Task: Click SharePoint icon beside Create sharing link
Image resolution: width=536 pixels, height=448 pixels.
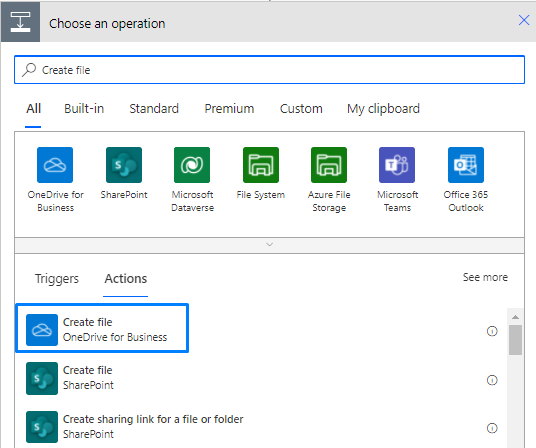Action: tap(42, 427)
